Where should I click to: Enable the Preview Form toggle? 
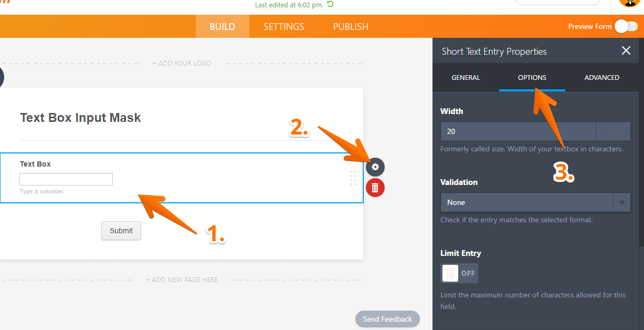tap(625, 26)
